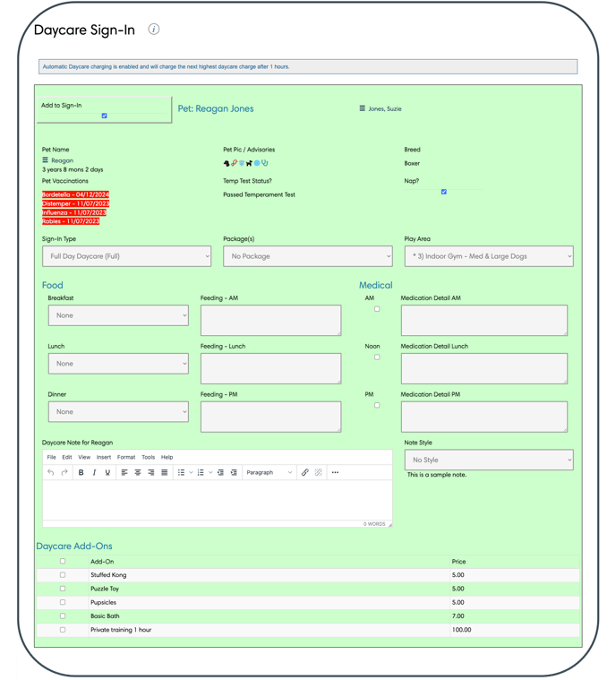
Task: Insert a link in the daycare note
Action: (304, 472)
